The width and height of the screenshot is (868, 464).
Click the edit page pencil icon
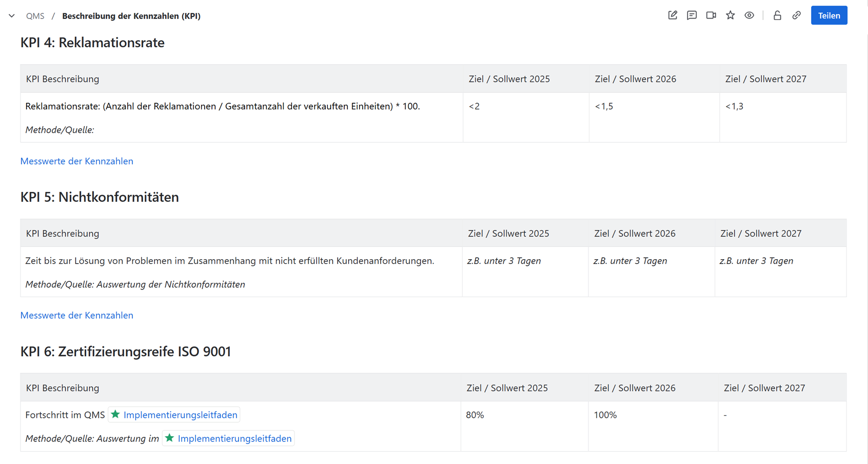(673, 15)
